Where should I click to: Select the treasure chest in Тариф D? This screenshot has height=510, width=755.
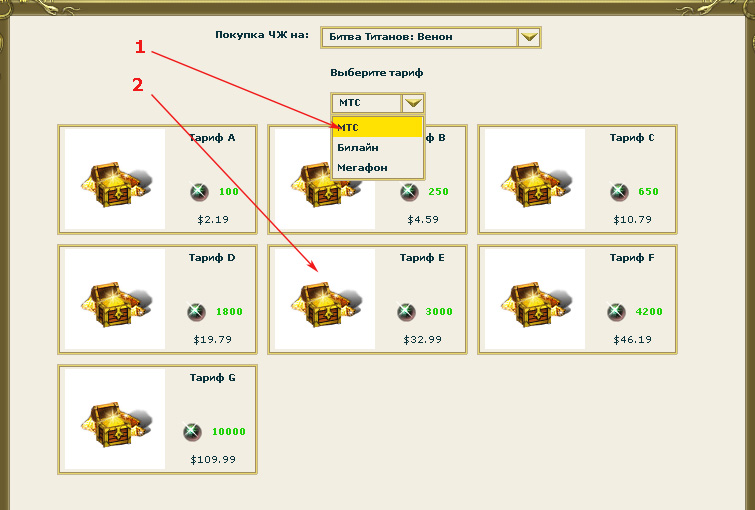(114, 299)
